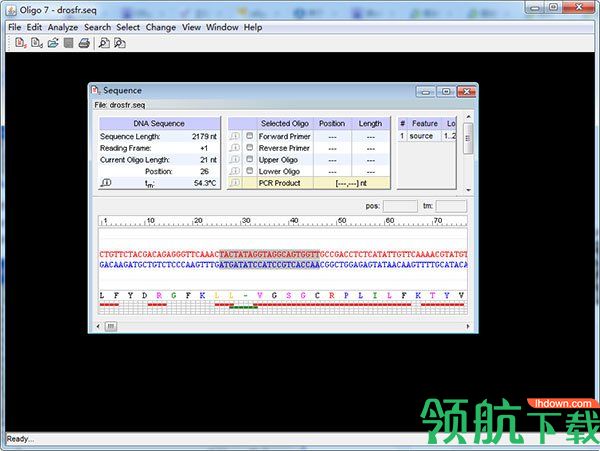The width and height of the screenshot is (600, 451).
Task: Click the second search magnifier toolbar icon
Action: click(x=120, y=43)
